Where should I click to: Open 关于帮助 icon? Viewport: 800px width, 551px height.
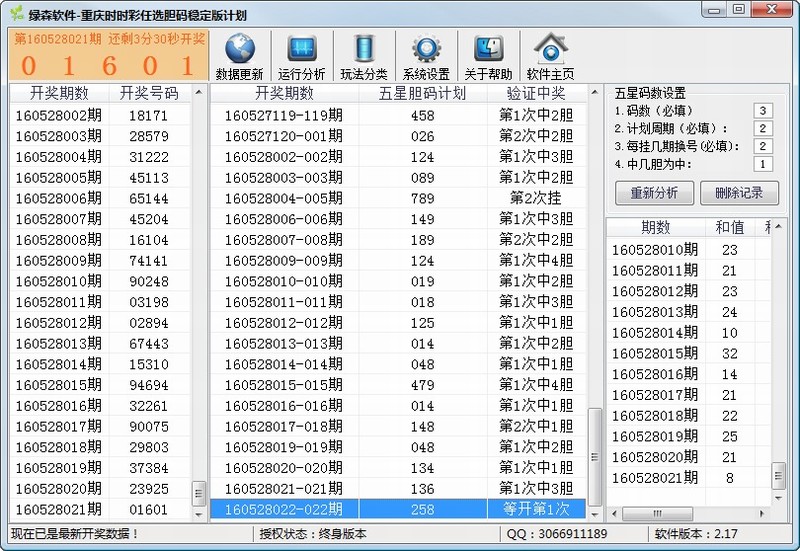click(x=488, y=49)
